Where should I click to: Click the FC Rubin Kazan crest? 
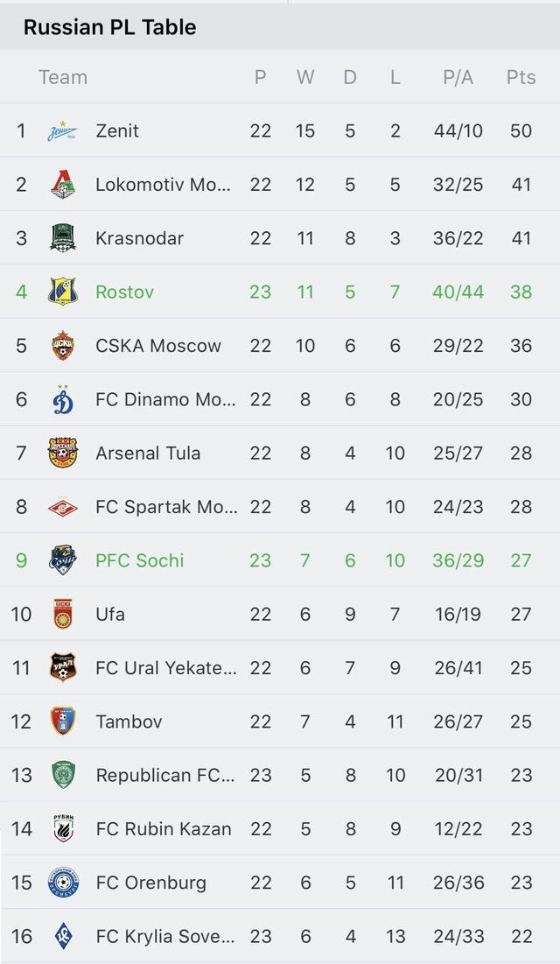coord(62,828)
